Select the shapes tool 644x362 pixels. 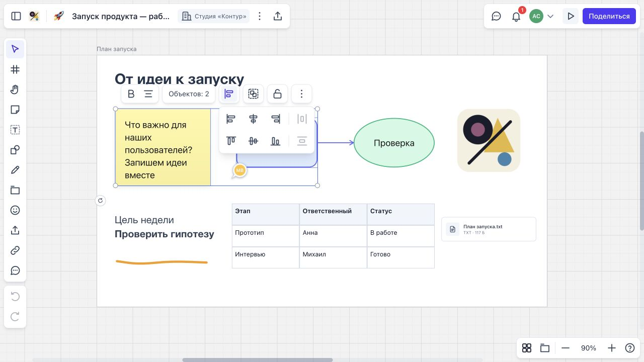(x=15, y=150)
